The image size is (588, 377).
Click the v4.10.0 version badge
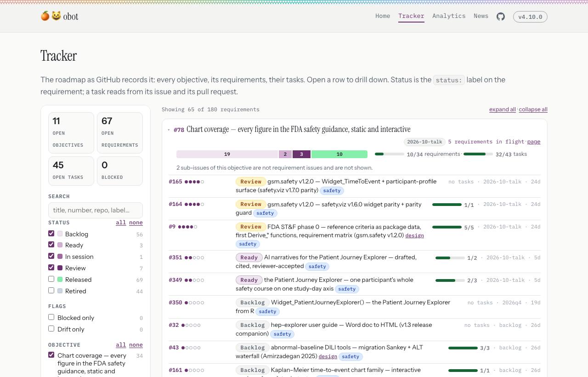(530, 17)
